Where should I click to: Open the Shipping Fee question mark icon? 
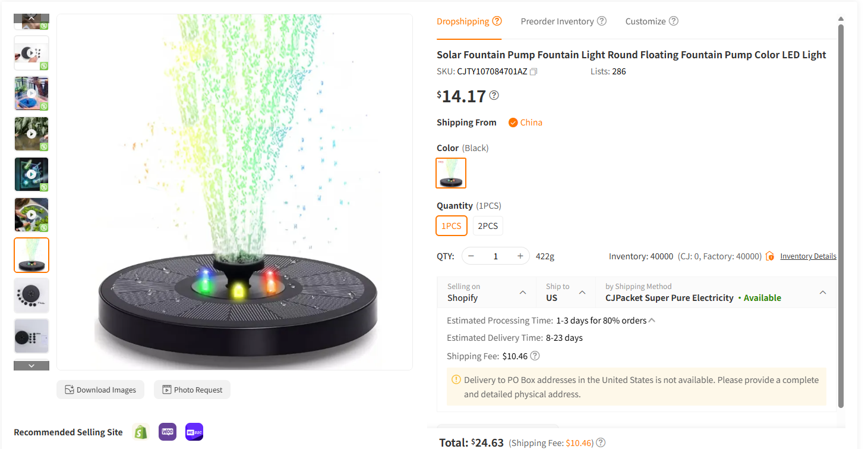(x=534, y=356)
